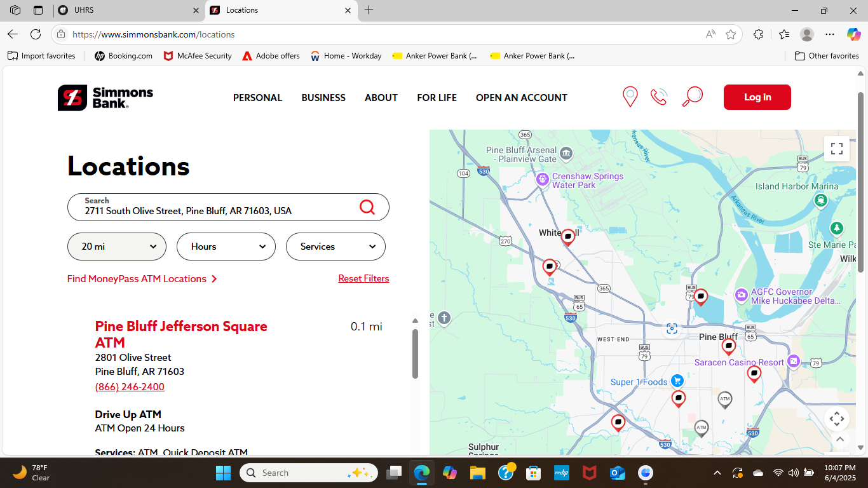Click the results list scrollbar
The image size is (868, 488).
(x=415, y=353)
